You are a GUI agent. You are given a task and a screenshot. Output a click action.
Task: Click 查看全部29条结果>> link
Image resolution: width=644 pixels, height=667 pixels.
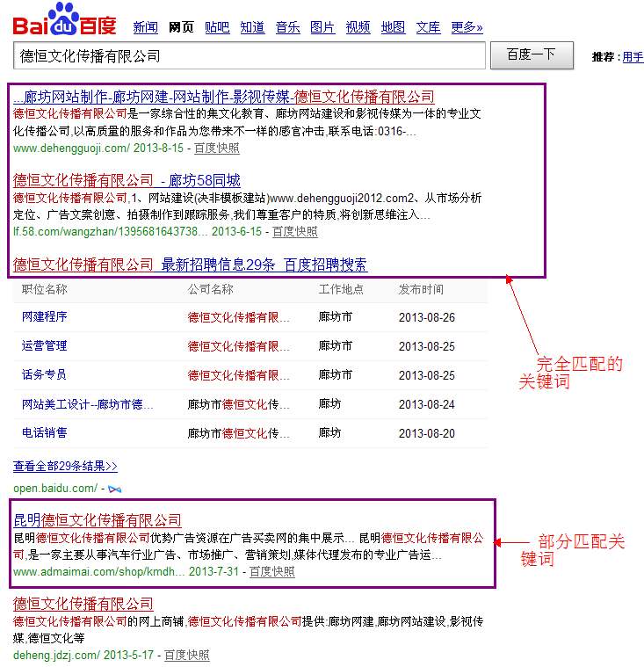65,467
